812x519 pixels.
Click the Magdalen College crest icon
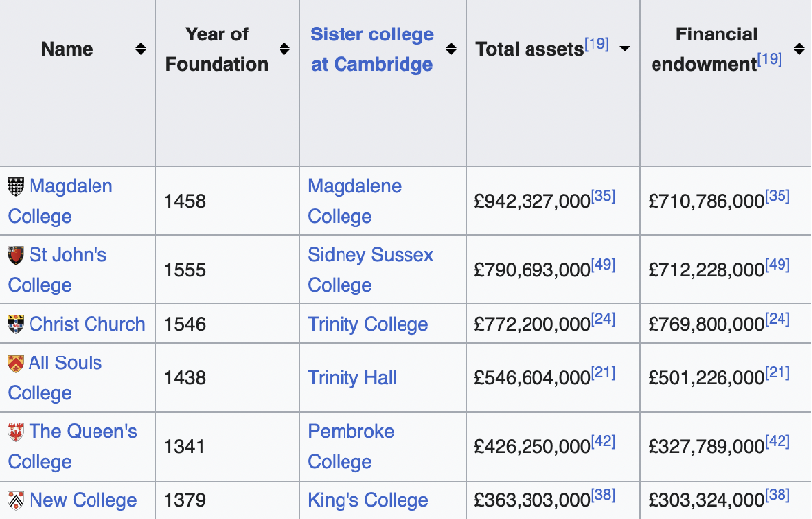point(16,186)
